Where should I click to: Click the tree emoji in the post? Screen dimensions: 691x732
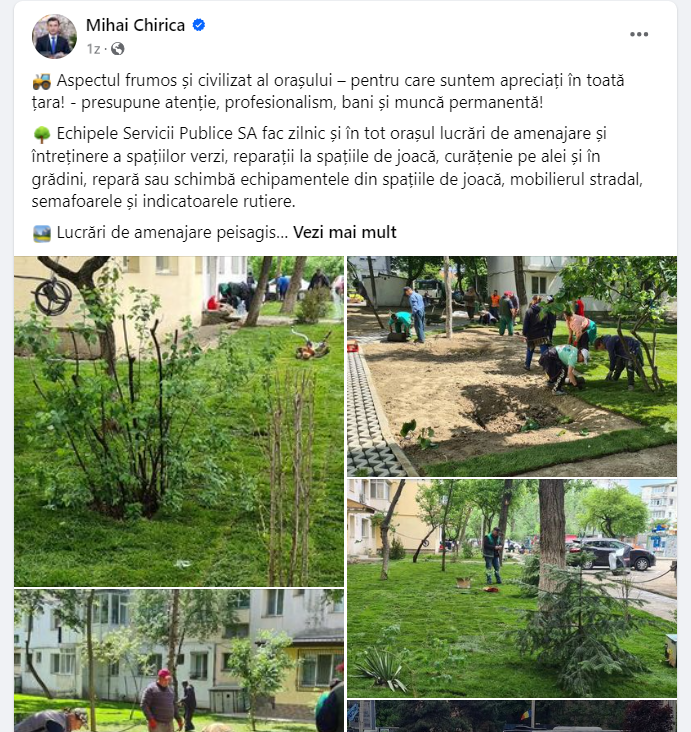pos(42,134)
